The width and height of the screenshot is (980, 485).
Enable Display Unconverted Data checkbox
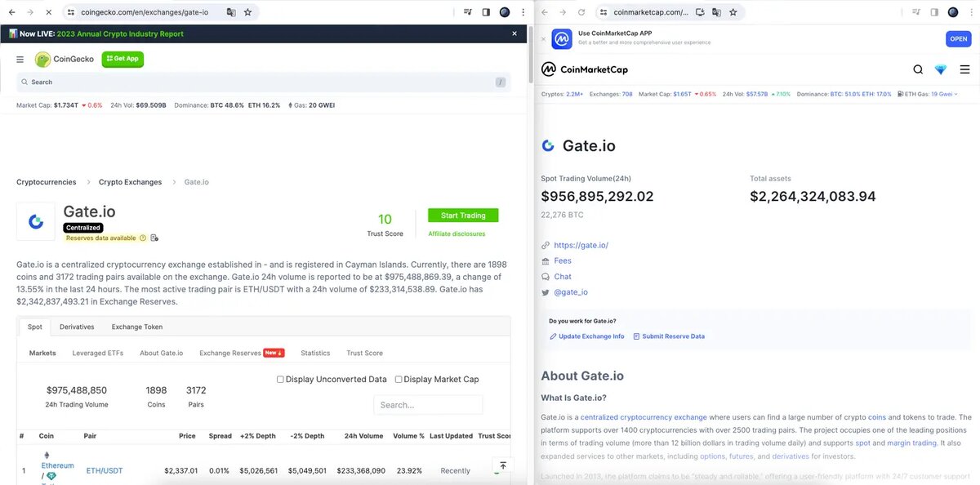(280, 379)
